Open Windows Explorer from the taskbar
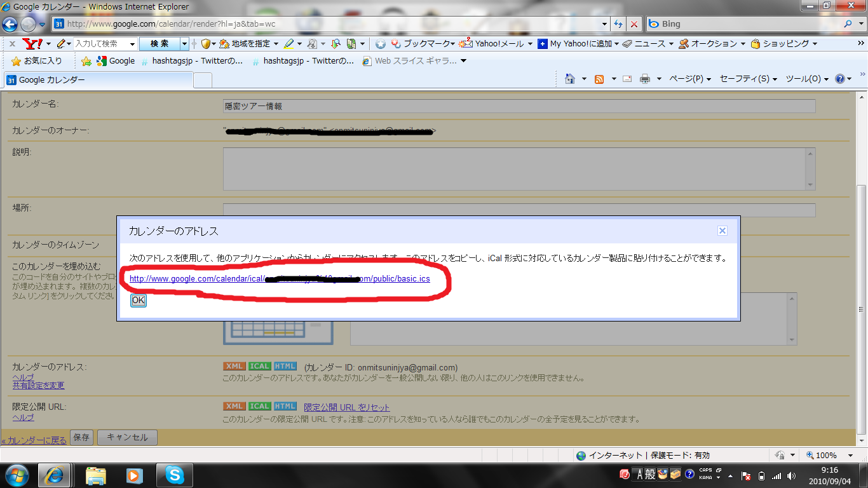 coord(96,475)
